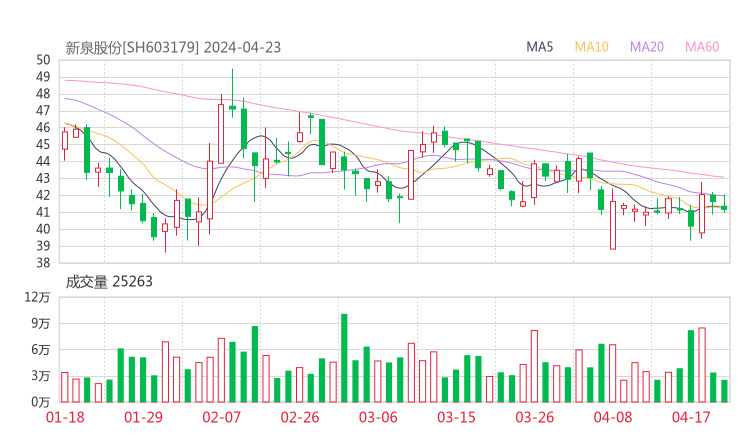Click the MA60 legend label
Screen dimensions: 740x440
click(x=702, y=47)
